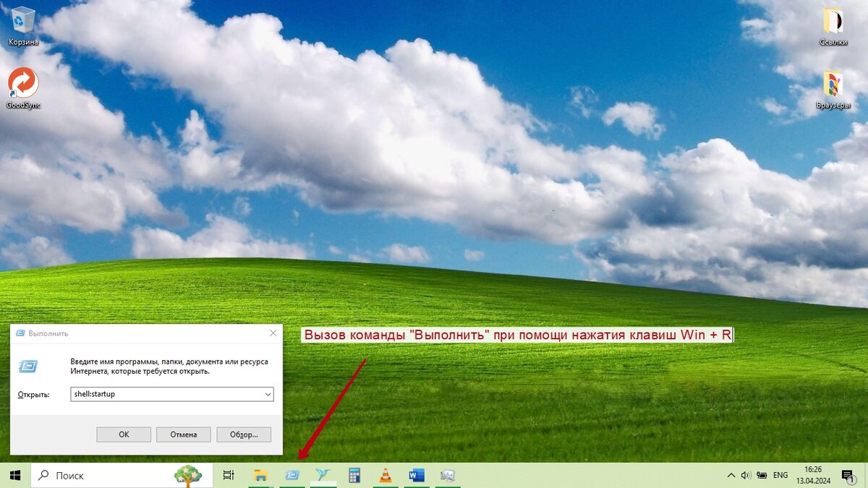Viewport: 868px width, 488px height.
Task: Open the Ссылки desktop folder
Action: point(833,26)
